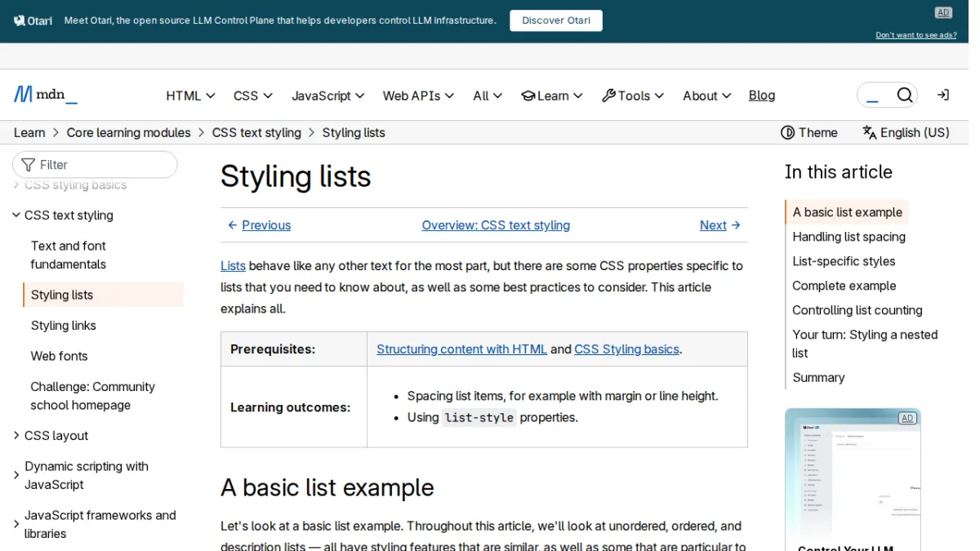Click the Styling lists breadcrumb

click(x=354, y=132)
